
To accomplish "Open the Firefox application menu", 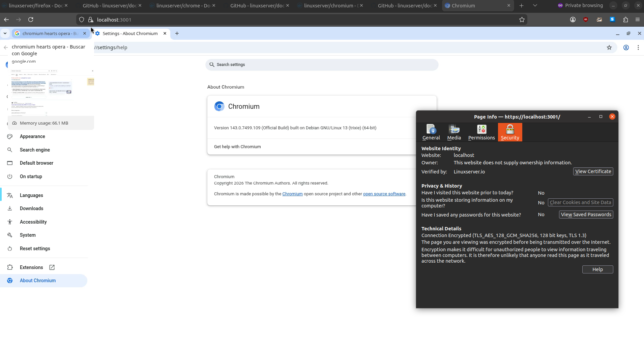I will pyautogui.click(x=638, y=20).
